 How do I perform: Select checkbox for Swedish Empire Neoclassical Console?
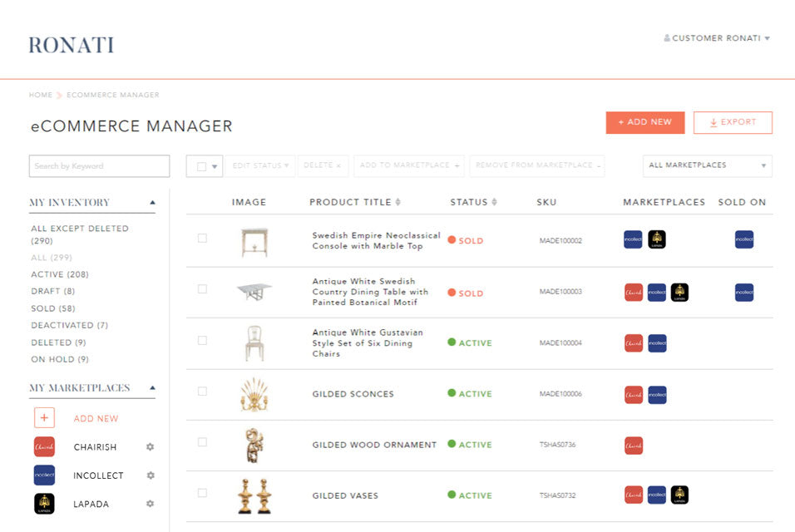pos(202,238)
